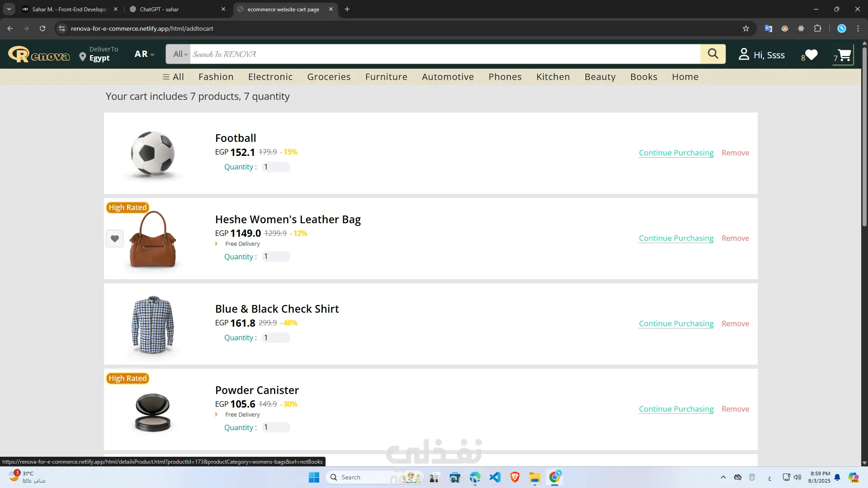Click the Blue & Black Check Shirt quantity field
868x488 pixels.
275,338
